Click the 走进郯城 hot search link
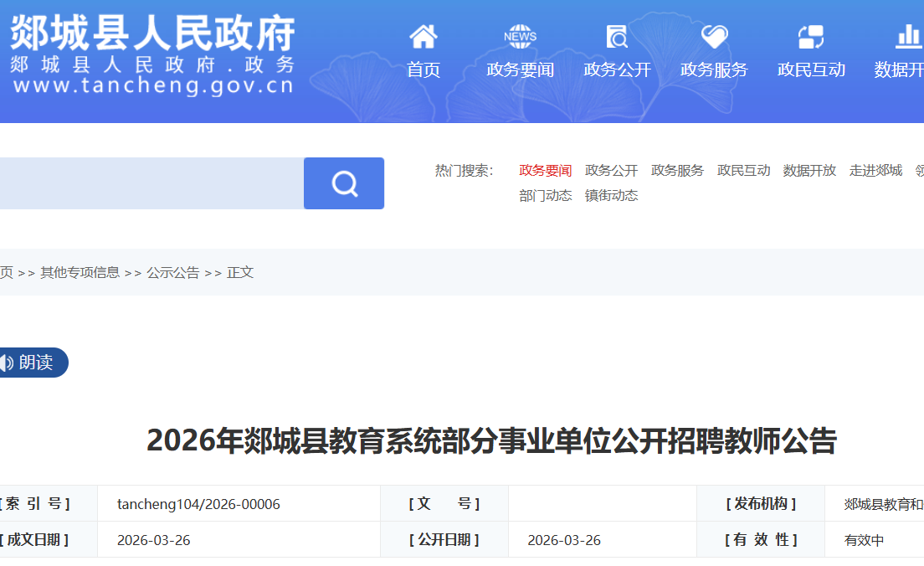Screen dimensions: 924x566 point(875,171)
